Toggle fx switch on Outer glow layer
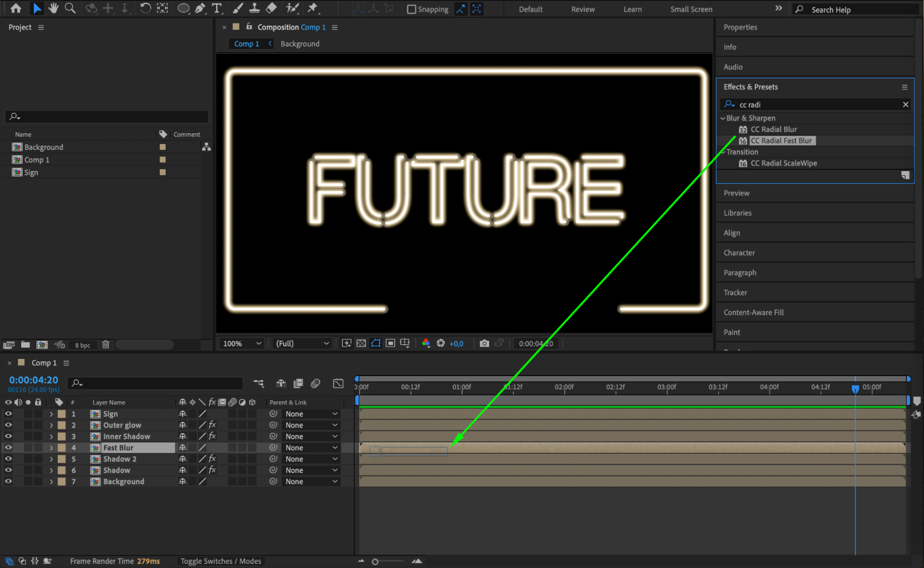 [212, 425]
